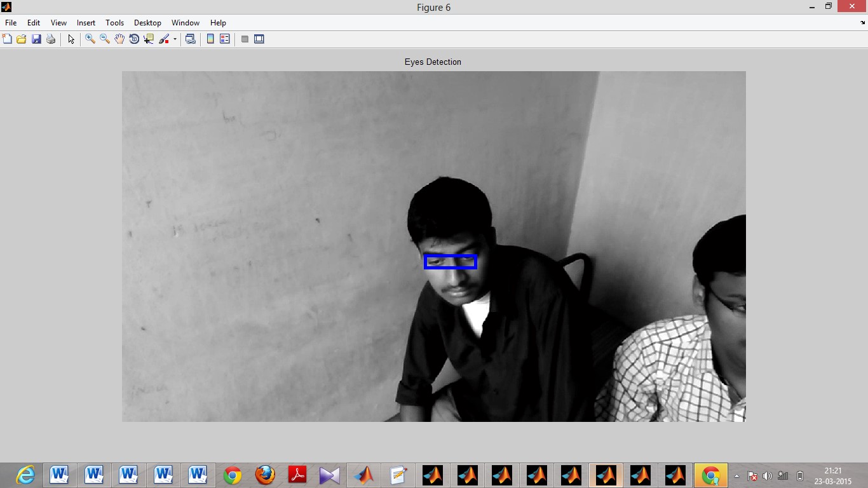This screenshot has width=868, height=488.
Task: Select the Rotate 3D tool
Action: click(134, 39)
